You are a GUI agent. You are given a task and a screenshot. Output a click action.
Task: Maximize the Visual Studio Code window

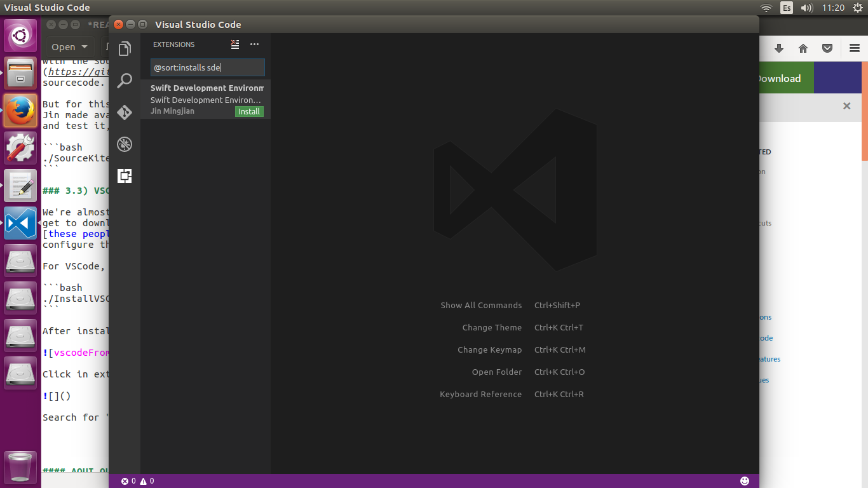click(x=143, y=25)
